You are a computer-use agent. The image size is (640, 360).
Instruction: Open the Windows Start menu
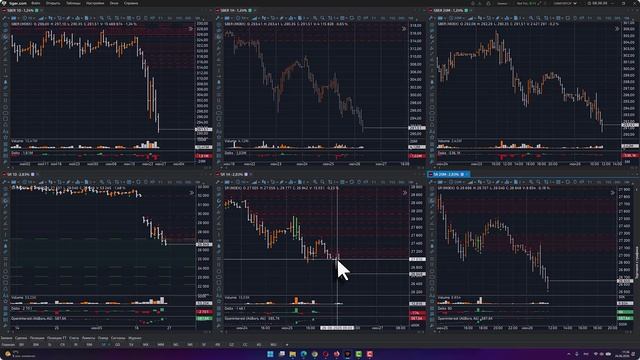click(x=270, y=353)
